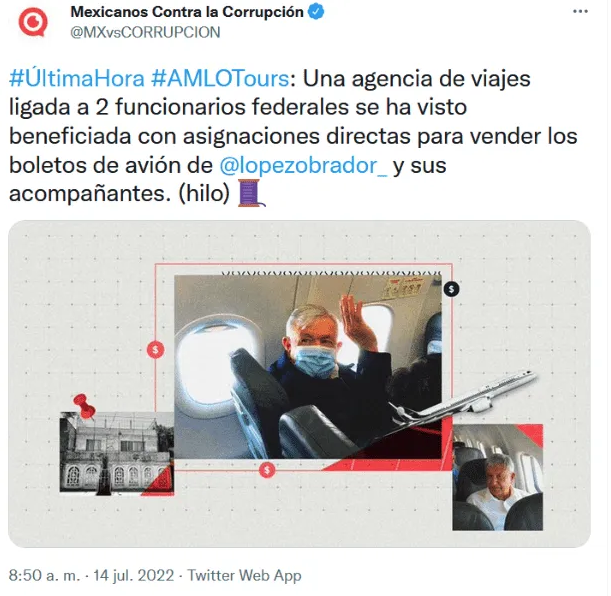Open the #ÚltimaHora hashtag
The width and height of the screenshot is (611, 596).
[x=77, y=78]
